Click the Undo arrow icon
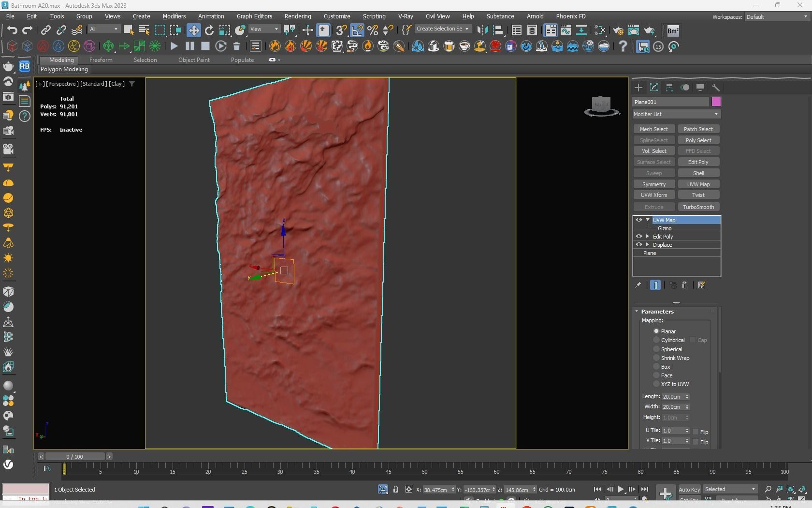 click(12, 30)
